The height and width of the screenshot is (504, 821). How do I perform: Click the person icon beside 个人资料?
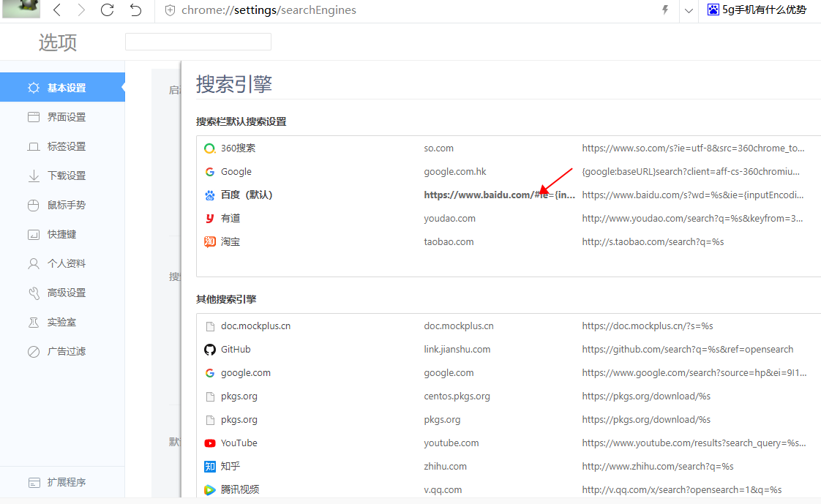[x=34, y=263]
